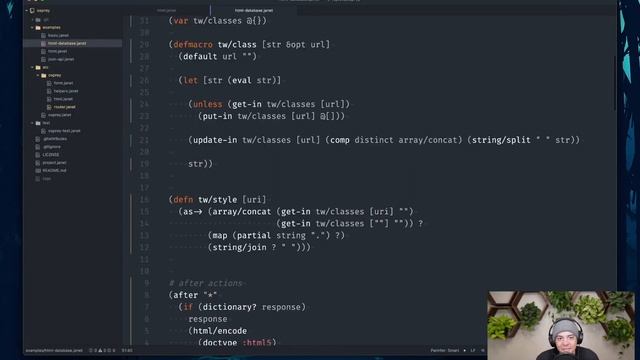Click Parinfer: Smart in the status bar
The height and width of the screenshot is (360, 640).
click(x=444, y=350)
